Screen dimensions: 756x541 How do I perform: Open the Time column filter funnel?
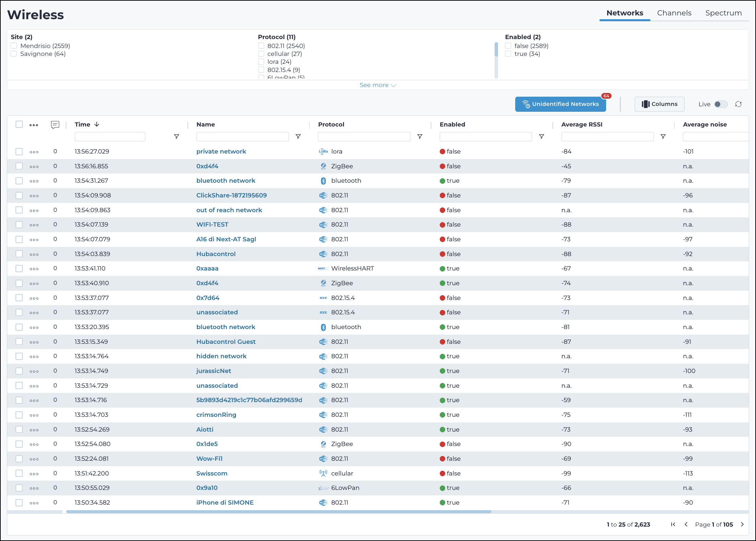click(x=176, y=136)
